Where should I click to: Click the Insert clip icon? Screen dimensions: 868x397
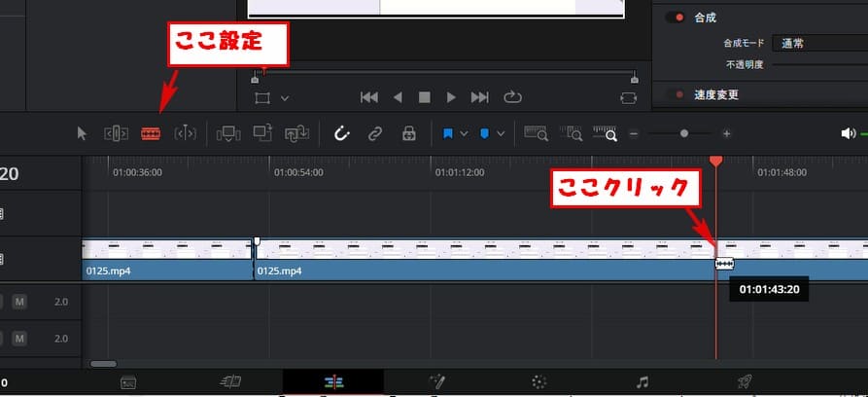(228, 133)
